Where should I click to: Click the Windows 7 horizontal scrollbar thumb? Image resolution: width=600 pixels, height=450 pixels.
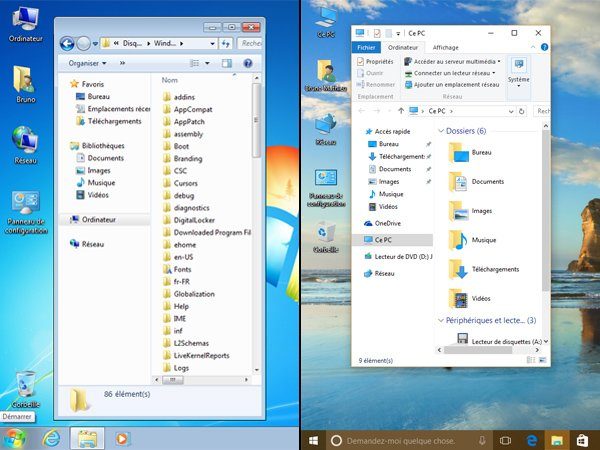173,380
